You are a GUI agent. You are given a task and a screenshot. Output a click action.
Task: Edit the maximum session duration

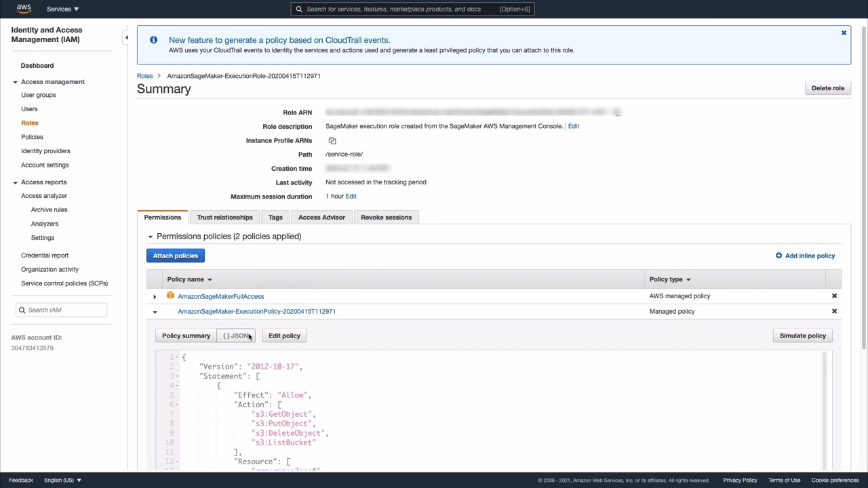tap(351, 197)
